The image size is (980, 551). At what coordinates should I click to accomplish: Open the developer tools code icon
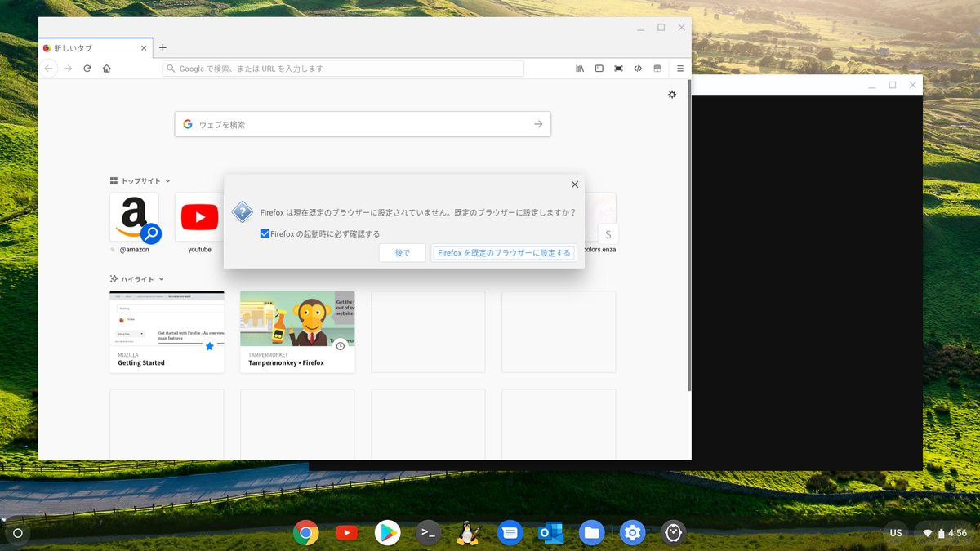coord(638,69)
